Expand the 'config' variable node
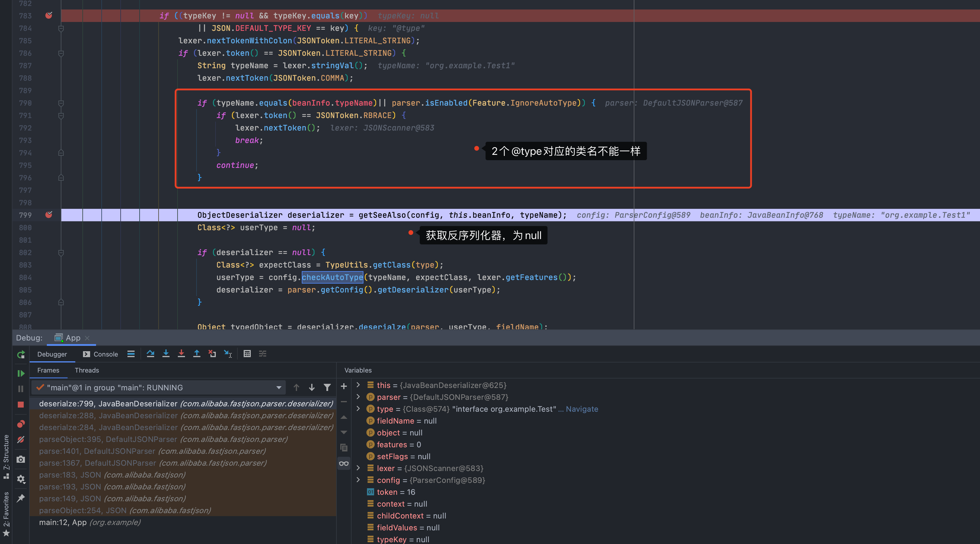Viewport: 980px width, 544px height. [x=358, y=480]
